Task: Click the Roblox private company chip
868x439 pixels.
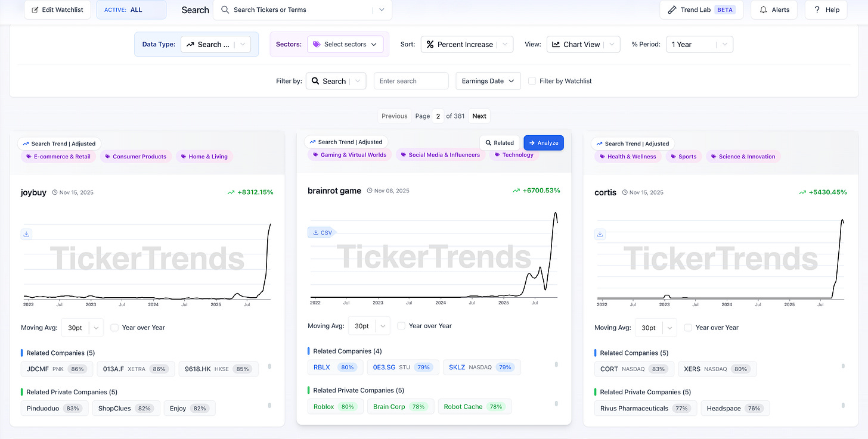Action: click(x=335, y=407)
